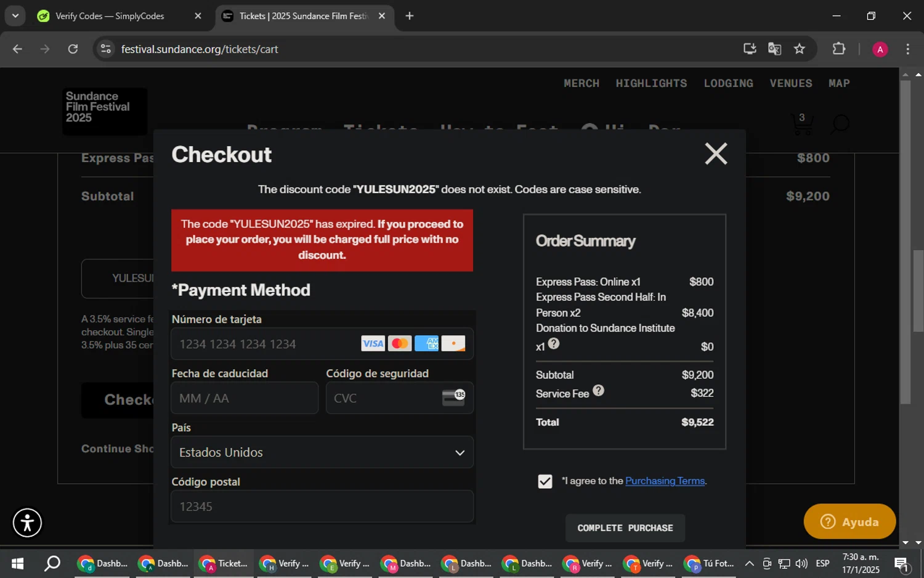Open the Windows Start menu
This screenshot has height=578, width=924.
point(17,563)
